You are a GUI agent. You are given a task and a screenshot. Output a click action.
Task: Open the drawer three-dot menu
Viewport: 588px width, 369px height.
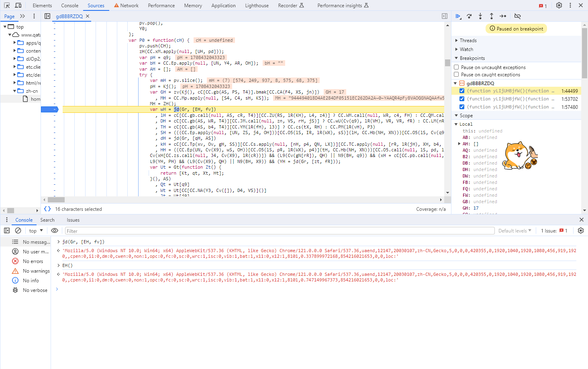pyautogui.click(x=7, y=220)
